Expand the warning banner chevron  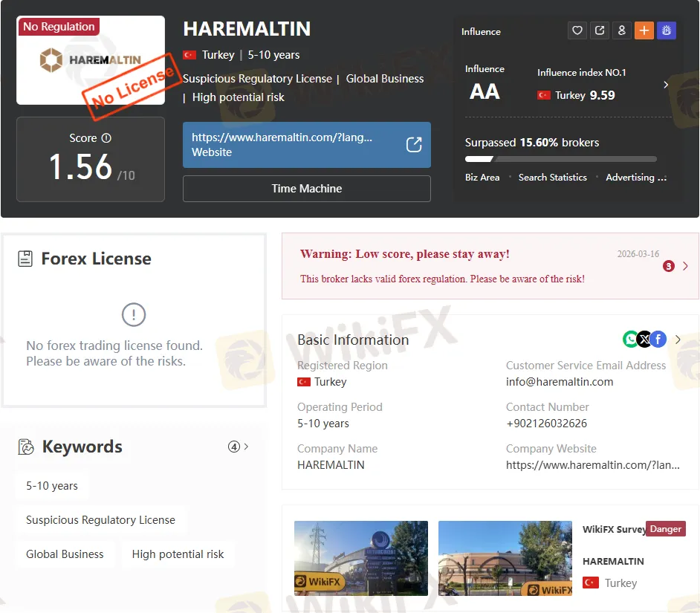[685, 266]
